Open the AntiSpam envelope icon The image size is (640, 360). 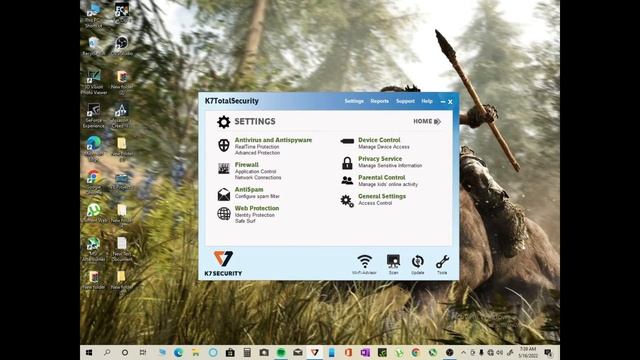tap(224, 194)
